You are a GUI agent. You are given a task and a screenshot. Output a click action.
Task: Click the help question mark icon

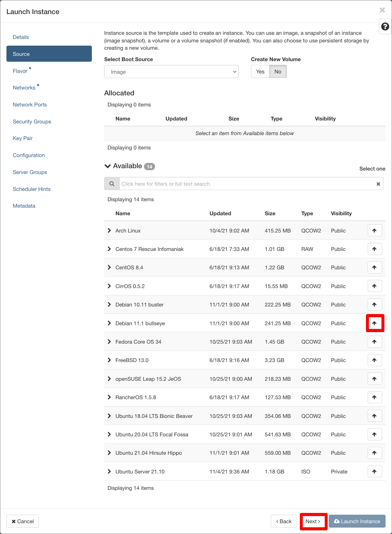coord(385,27)
